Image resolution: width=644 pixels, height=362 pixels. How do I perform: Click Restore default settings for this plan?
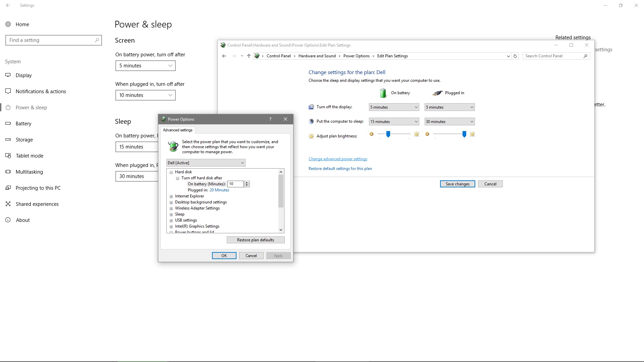coord(340,169)
